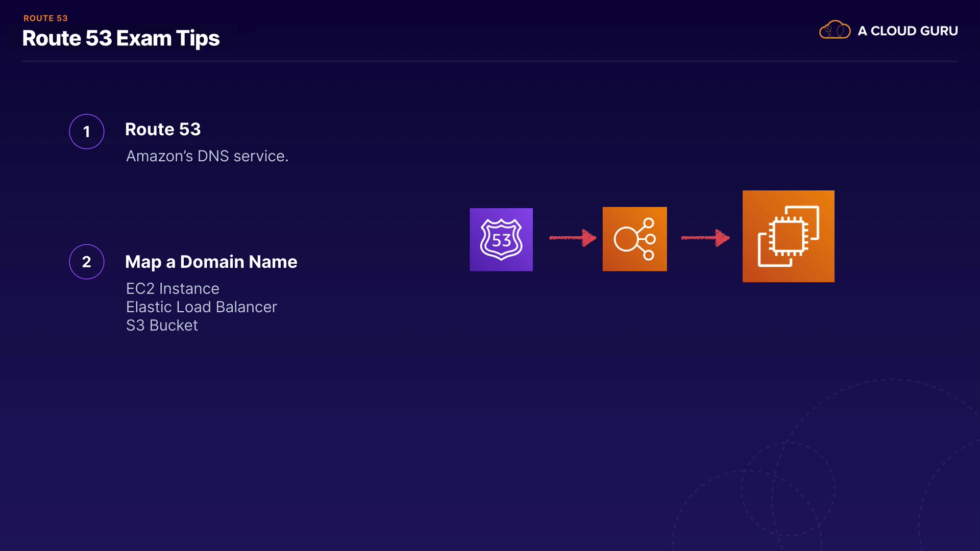Click the EC2 Instance list line
This screenshot has height=551, width=980.
173,289
